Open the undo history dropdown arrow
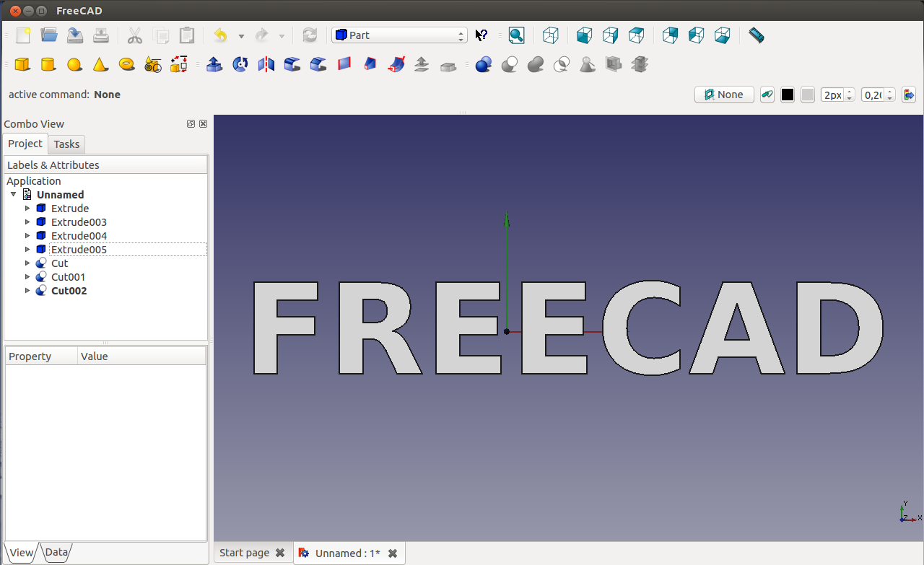The height and width of the screenshot is (565, 924). (x=241, y=36)
